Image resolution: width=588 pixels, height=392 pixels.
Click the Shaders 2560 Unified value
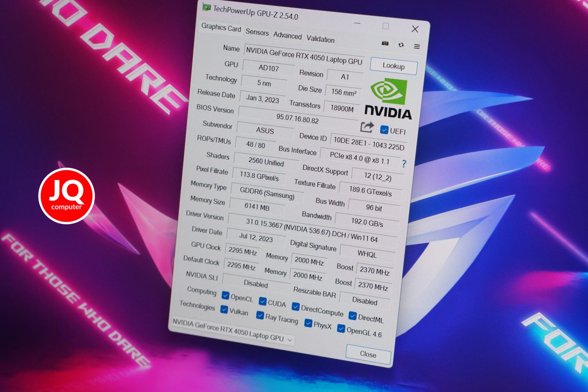(x=266, y=161)
